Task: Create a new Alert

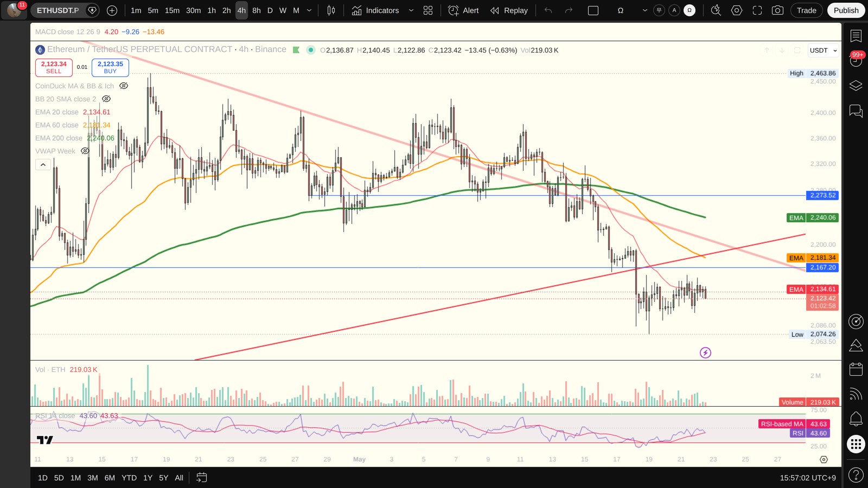Action: coord(464,10)
